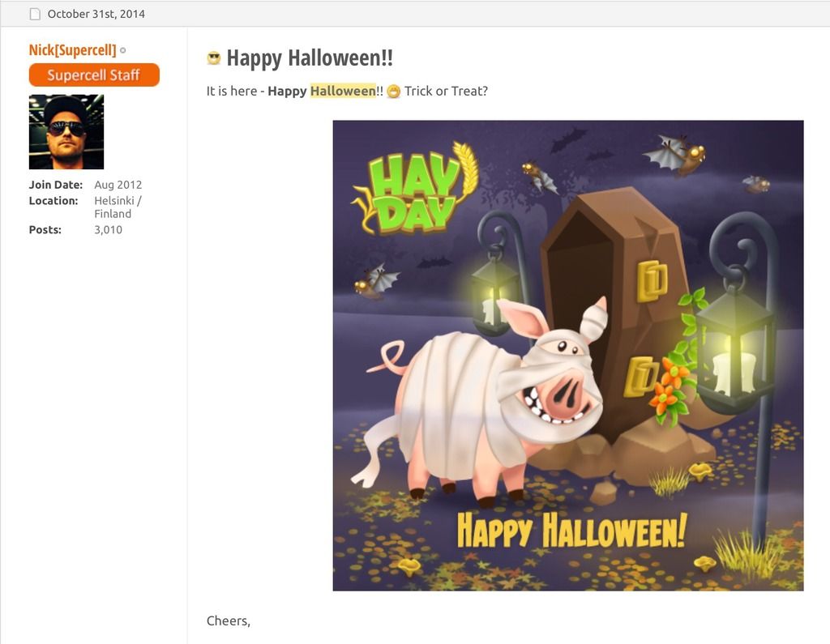
Task: Click the October 31st, 2014 post date
Action: (x=96, y=14)
